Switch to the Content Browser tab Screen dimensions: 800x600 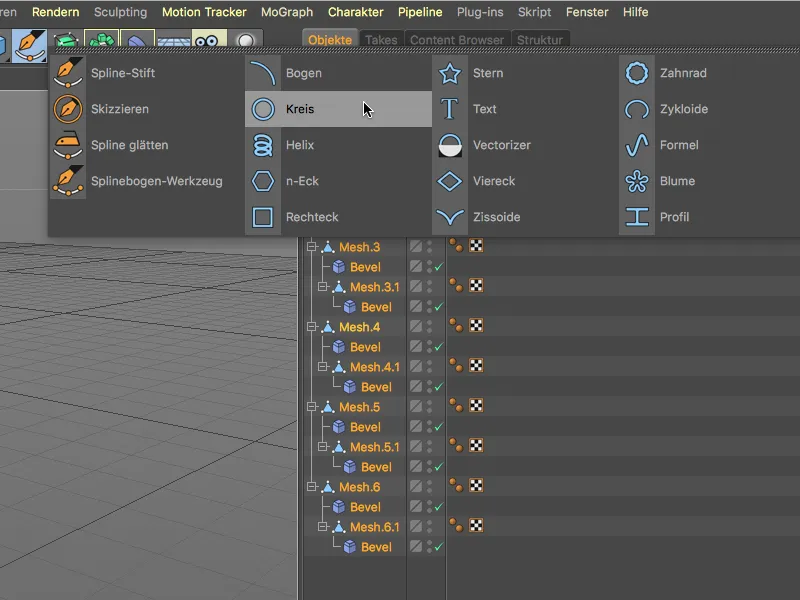pyautogui.click(x=457, y=40)
